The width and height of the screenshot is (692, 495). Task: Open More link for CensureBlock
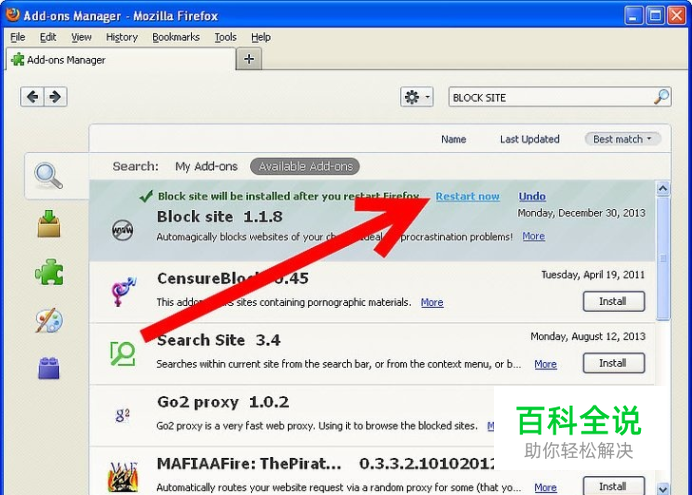click(432, 302)
